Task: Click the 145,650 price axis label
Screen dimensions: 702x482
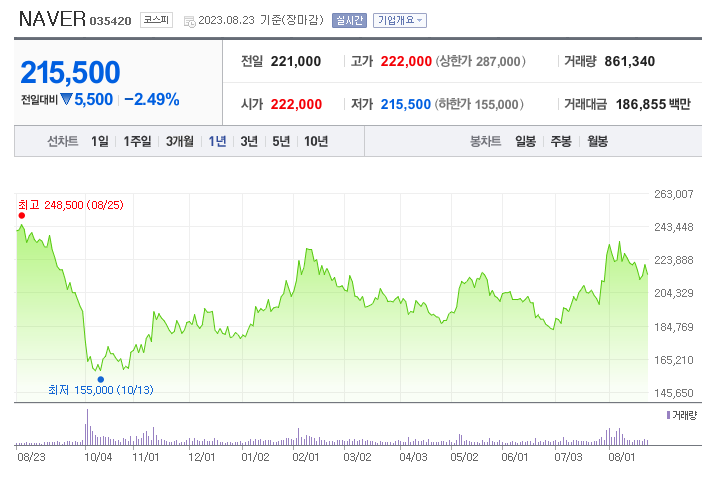Action: click(673, 393)
